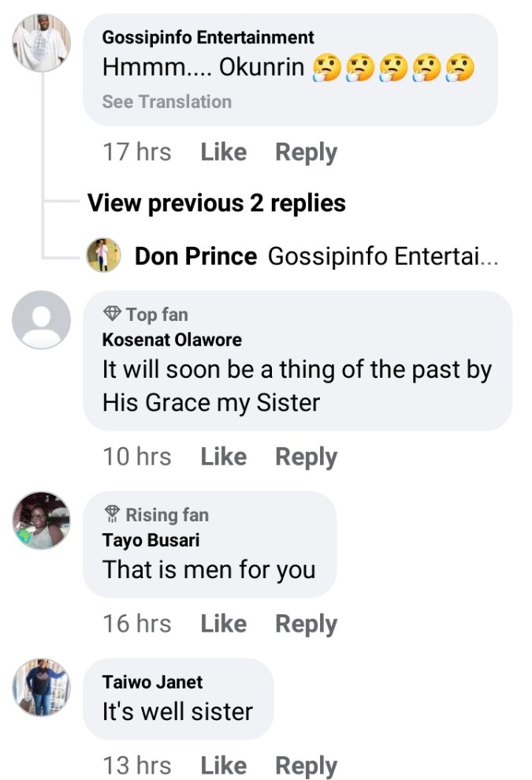
Task: Open Taiwo Janet's profile picture
Action: pos(42,687)
